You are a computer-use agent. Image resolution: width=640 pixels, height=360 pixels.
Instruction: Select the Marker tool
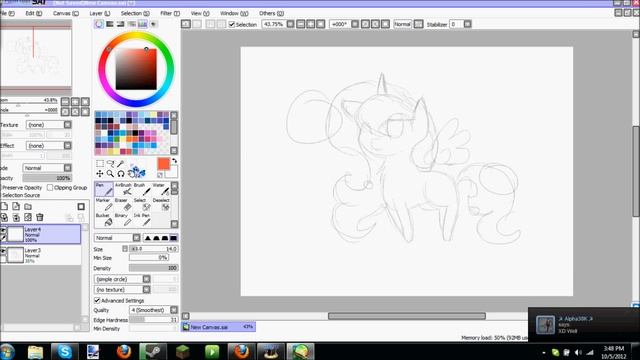coord(104,204)
